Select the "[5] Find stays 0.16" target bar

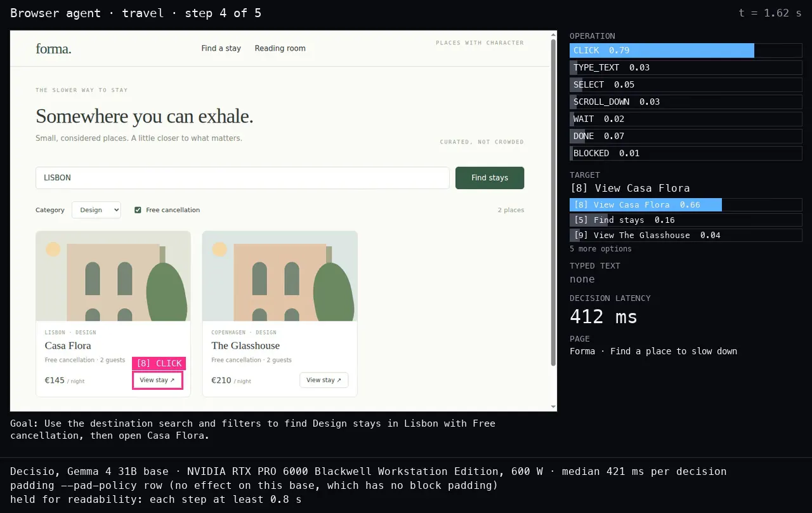[x=686, y=220]
